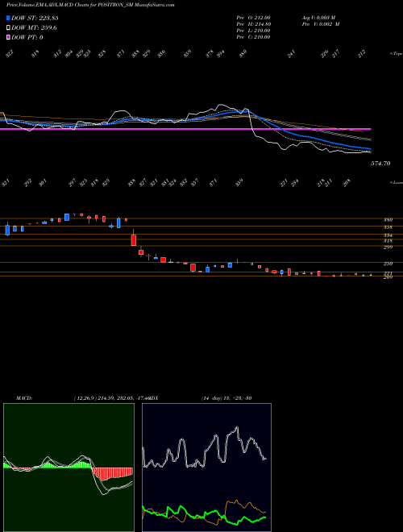This screenshot has height=532, width=403.
Task: Click the '(14 day) 18, +23, -30' ADX readout
Action: point(226,398)
